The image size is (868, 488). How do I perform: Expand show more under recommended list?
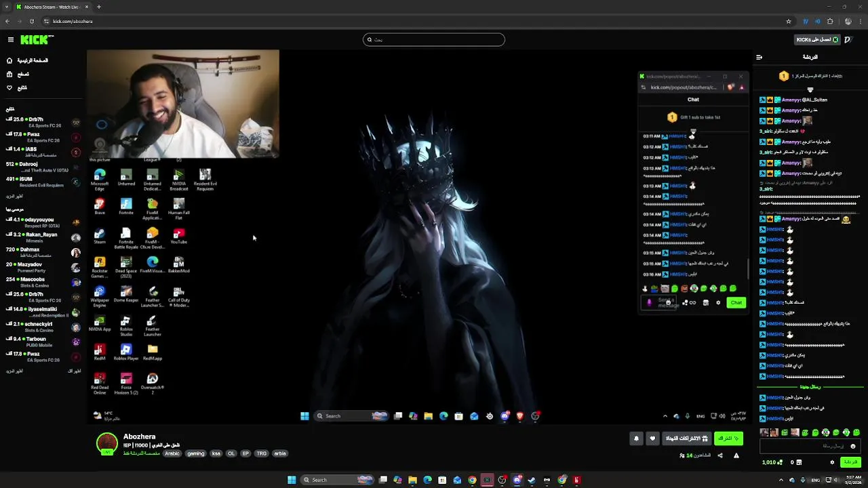click(x=14, y=371)
